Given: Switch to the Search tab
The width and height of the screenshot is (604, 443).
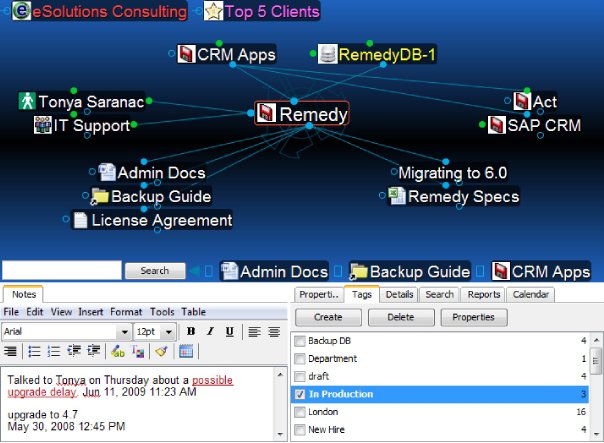Looking at the screenshot, I should click(439, 294).
